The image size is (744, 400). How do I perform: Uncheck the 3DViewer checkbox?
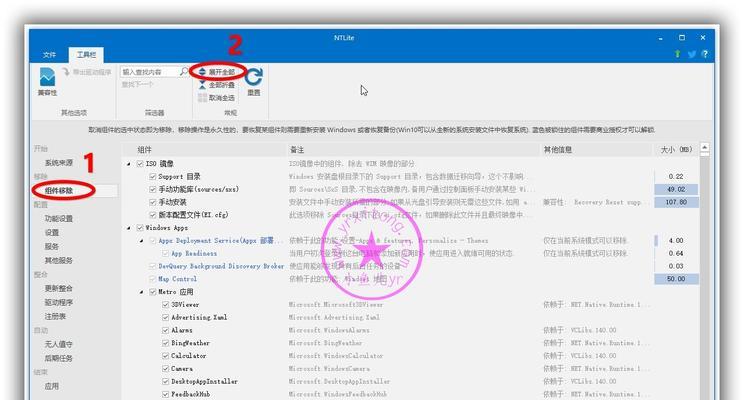coord(166,305)
